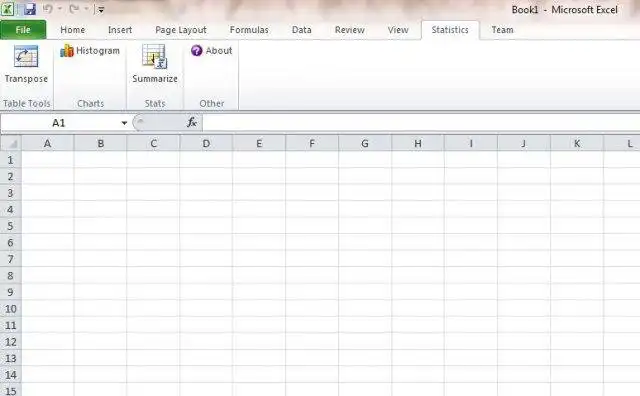Click inside the Name Box showing A1

[59, 123]
